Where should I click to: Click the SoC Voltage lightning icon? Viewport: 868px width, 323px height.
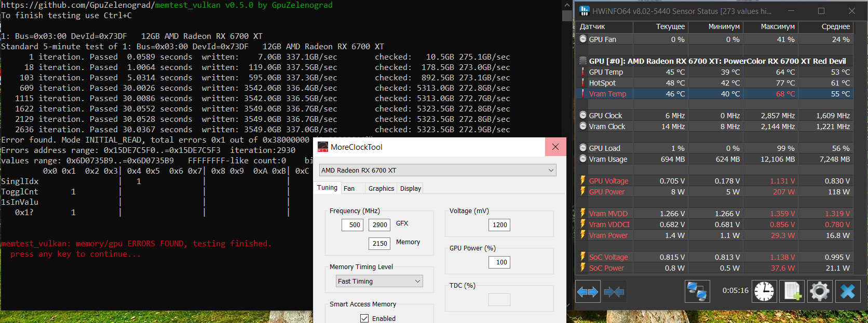tap(583, 257)
